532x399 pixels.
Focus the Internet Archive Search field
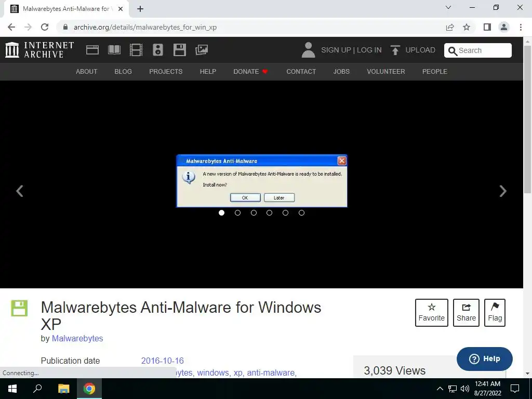tap(478, 50)
